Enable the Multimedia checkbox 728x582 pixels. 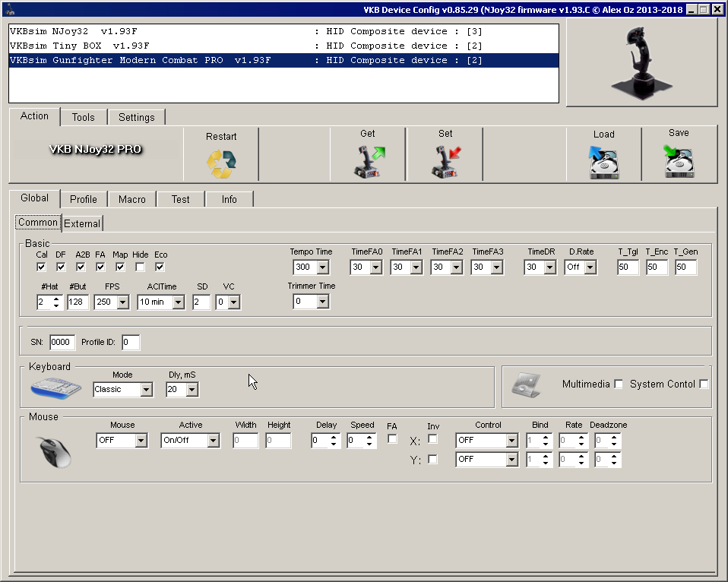click(619, 384)
